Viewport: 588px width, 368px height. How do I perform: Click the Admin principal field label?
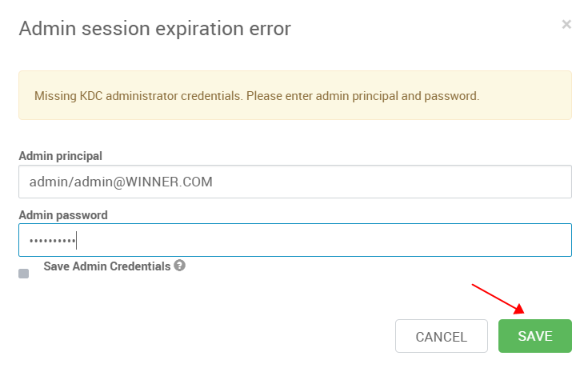pos(60,156)
